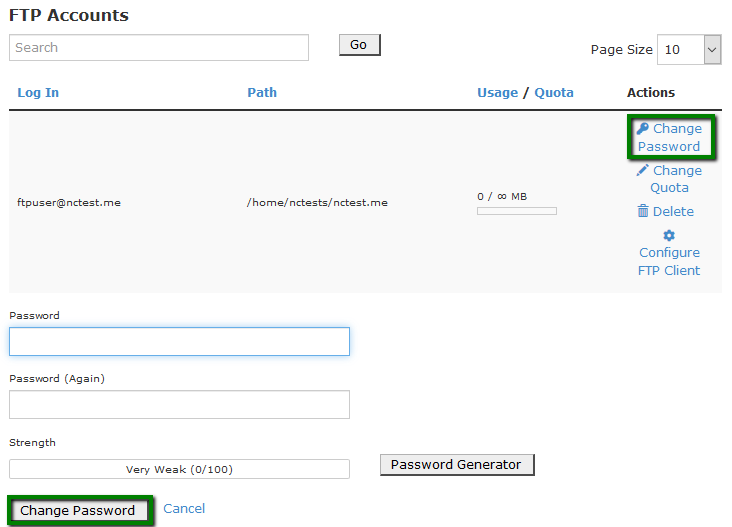Click the Go search button
The width and height of the screenshot is (732, 527).
(359, 45)
